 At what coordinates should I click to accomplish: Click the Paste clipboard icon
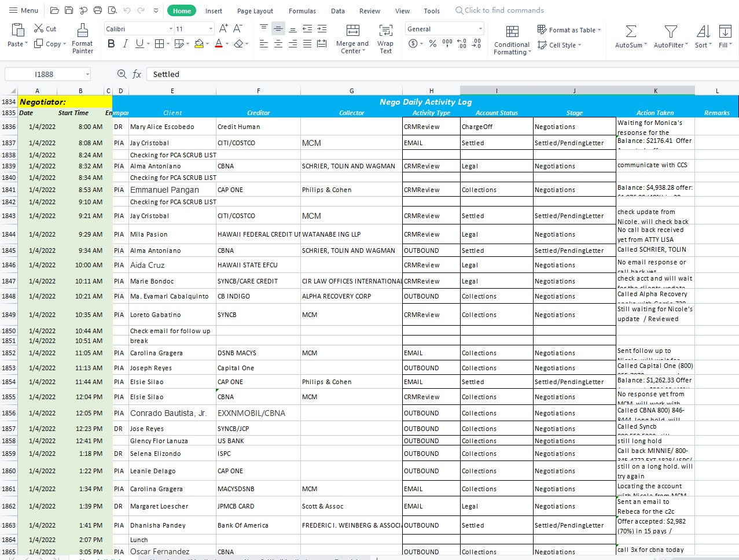[x=18, y=30]
